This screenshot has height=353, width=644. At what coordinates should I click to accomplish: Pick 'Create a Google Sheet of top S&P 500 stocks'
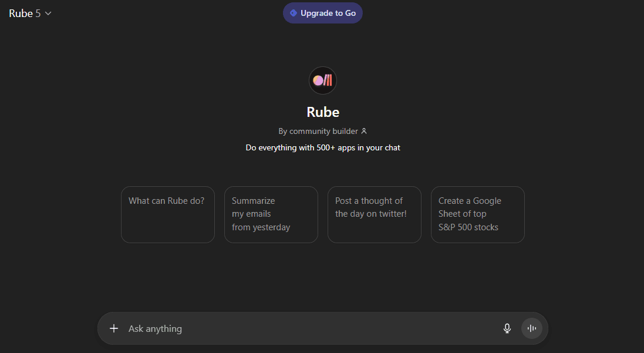pos(477,214)
